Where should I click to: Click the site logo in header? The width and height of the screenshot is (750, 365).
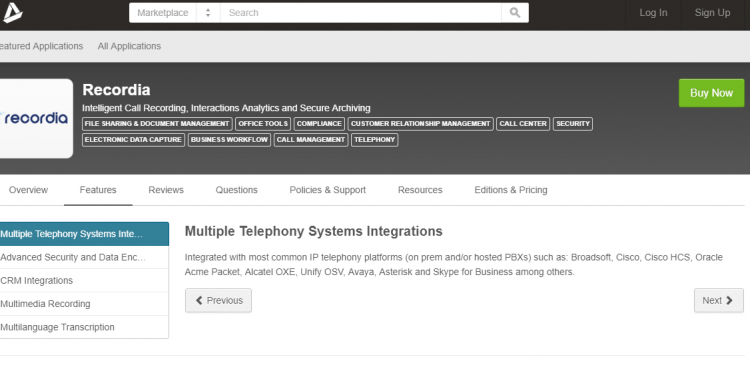12,13
